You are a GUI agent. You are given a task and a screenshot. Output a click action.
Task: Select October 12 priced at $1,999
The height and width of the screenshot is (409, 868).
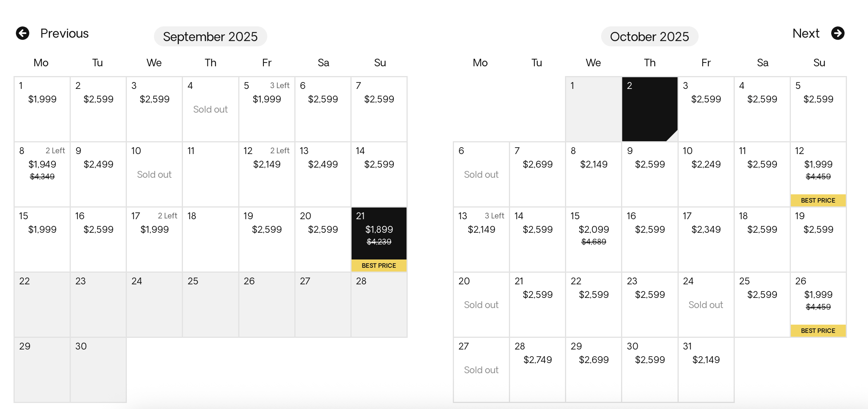point(818,174)
